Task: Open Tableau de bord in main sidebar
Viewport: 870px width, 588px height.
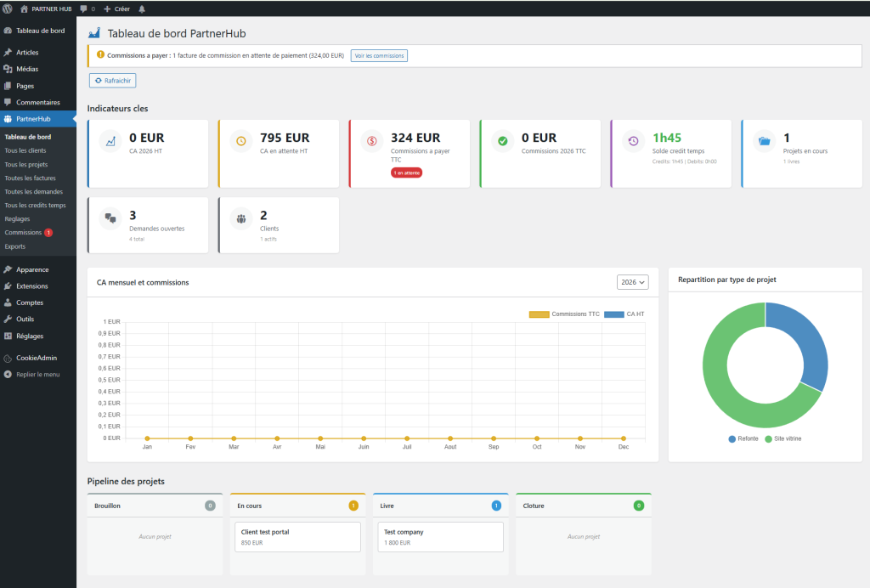Action: click(x=37, y=31)
